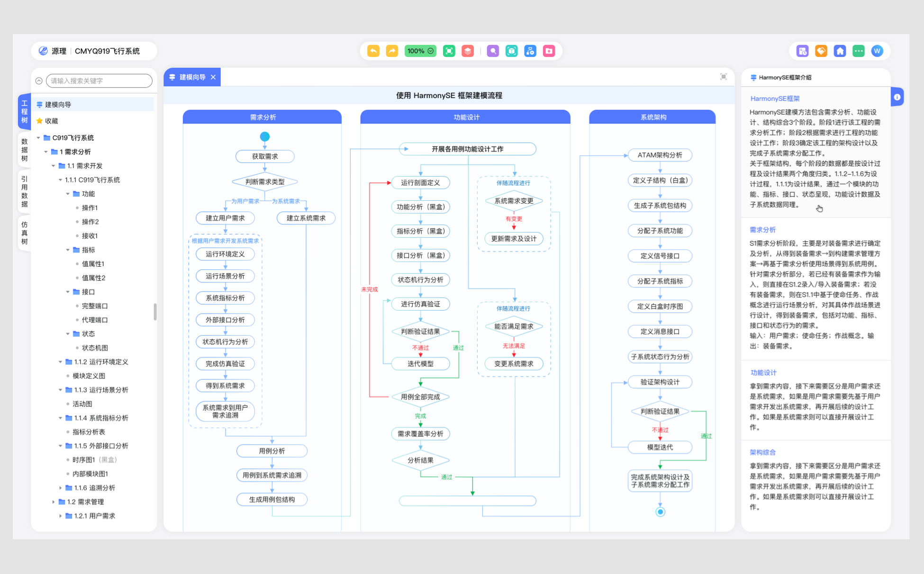Click the 判断需求类型 decision node
This screenshot has width=924, height=574.
(x=265, y=182)
